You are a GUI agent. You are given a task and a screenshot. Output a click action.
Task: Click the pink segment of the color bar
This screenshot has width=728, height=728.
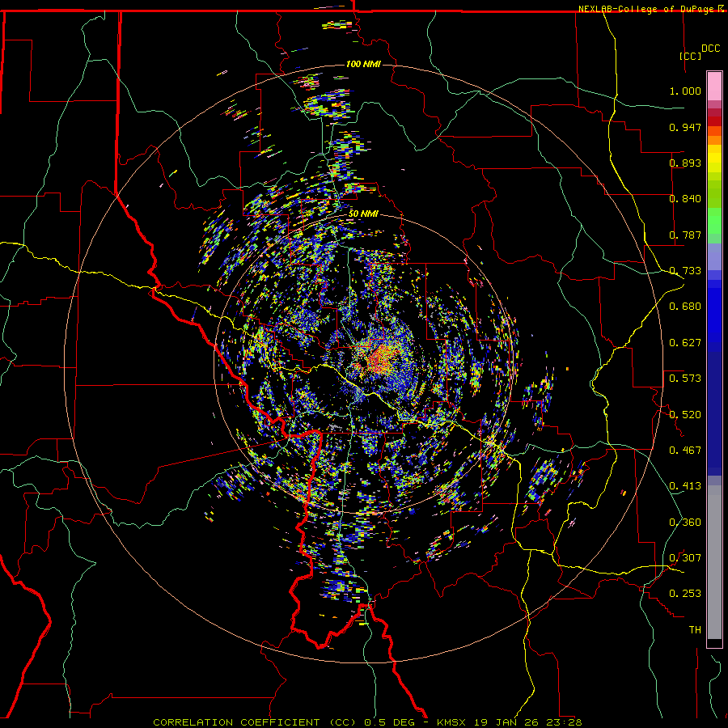pos(714,87)
